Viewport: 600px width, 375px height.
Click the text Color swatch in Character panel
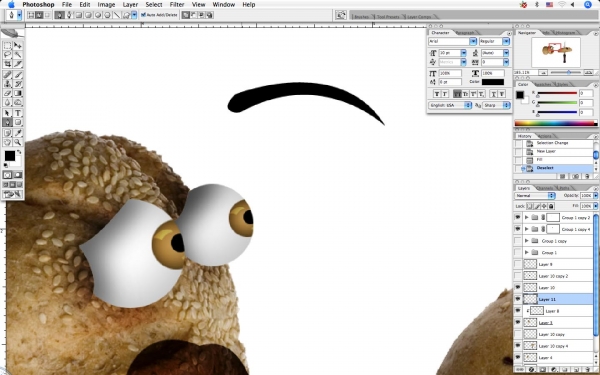pos(492,82)
